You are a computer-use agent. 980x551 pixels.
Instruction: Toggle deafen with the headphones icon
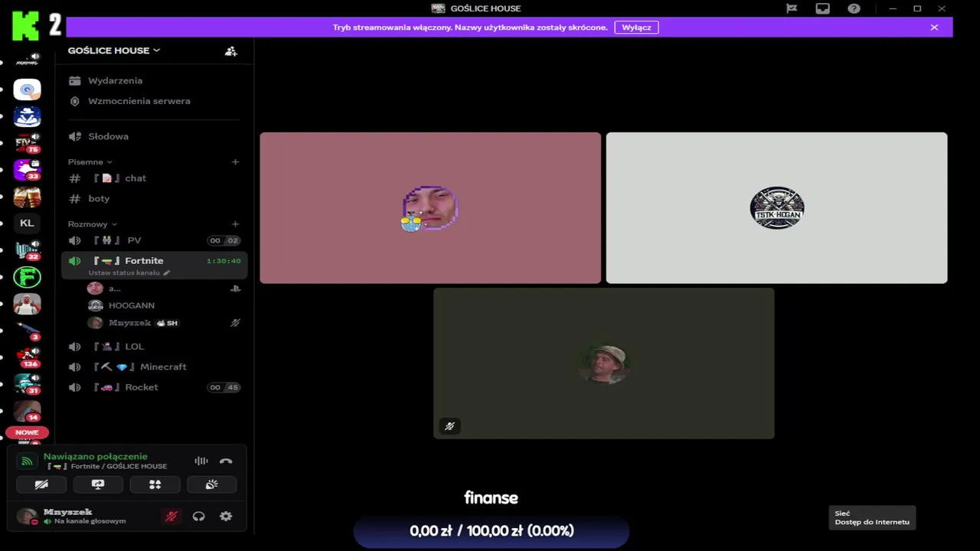coord(198,517)
